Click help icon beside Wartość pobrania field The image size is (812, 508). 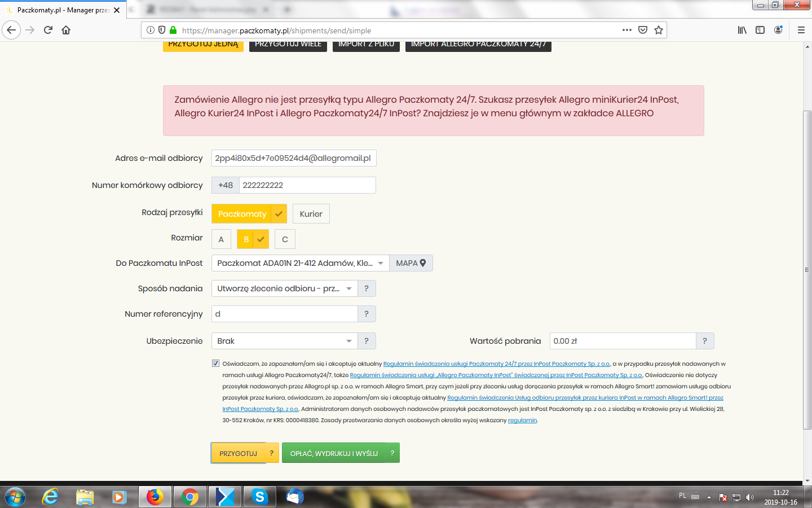pyautogui.click(x=705, y=341)
